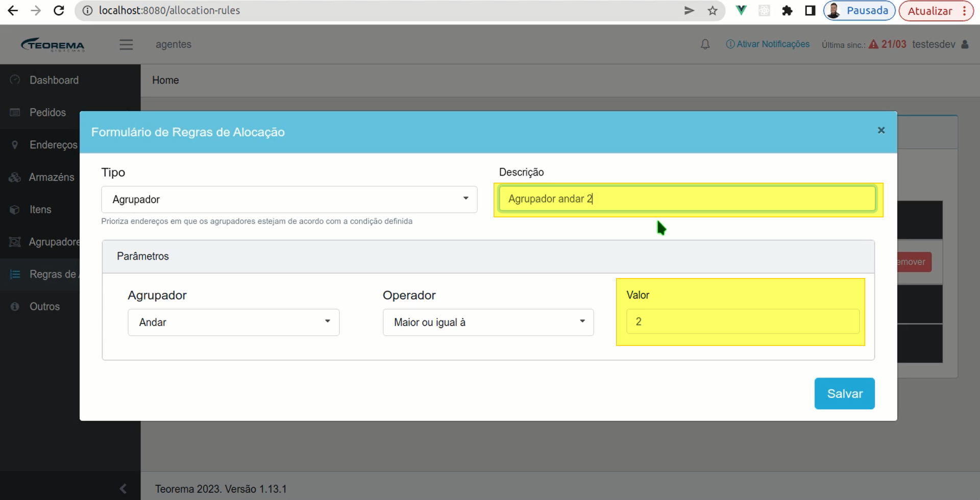Click the Outros info icon in sidebar
Image resolution: width=980 pixels, height=500 pixels.
coord(15,307)
